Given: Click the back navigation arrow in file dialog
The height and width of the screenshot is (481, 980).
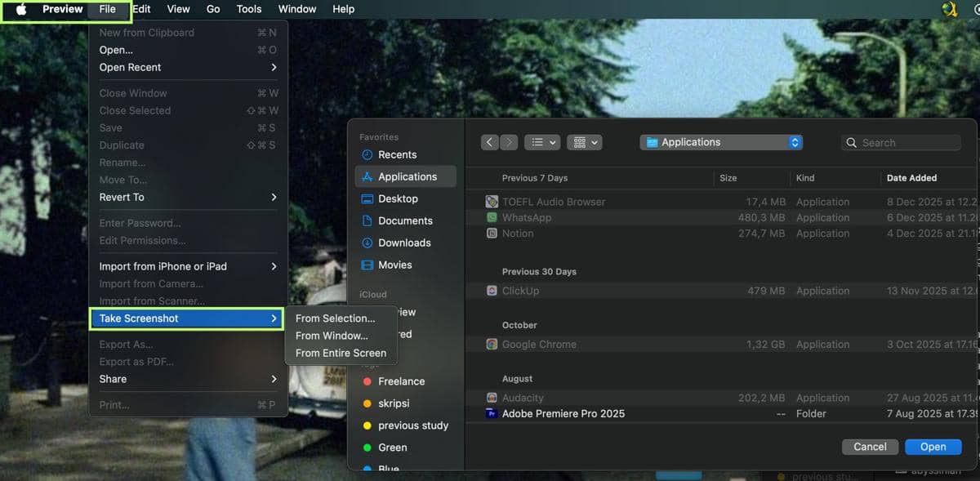Looking at the screenshot, I should pos(490,142).
